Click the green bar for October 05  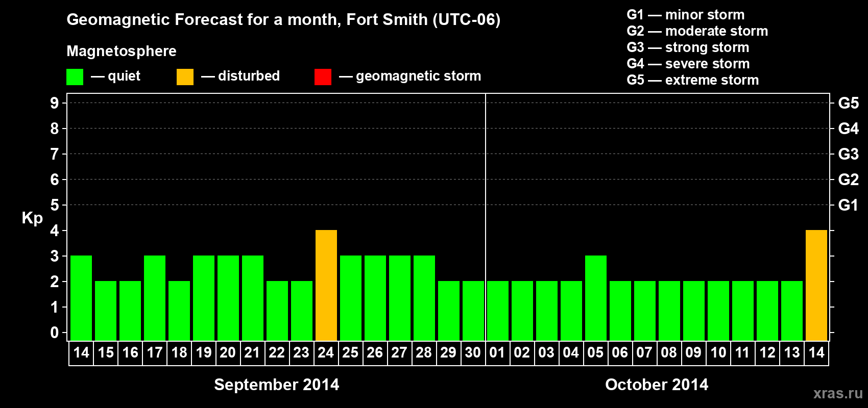pyautogui.click(x=596, y=298)
